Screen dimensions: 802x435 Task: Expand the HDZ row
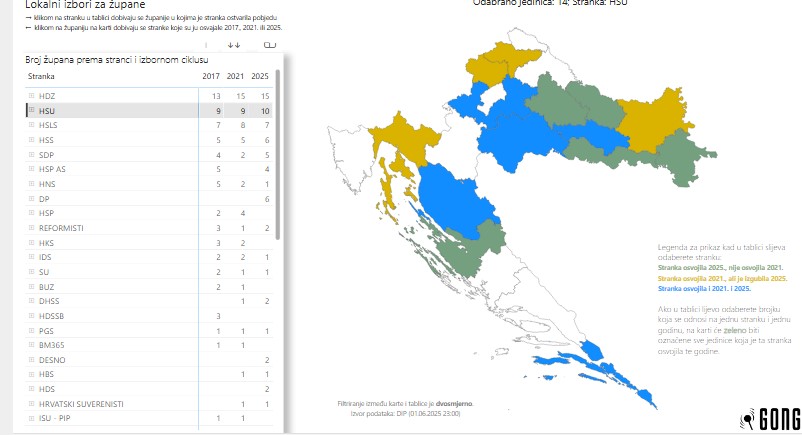31,95
